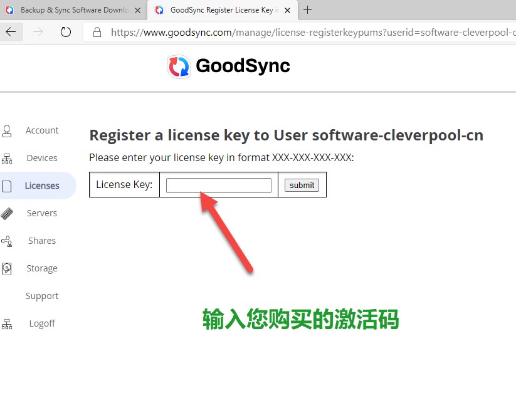Click the GoodSync wordmark in the header
The height and width of the screenshot is (420, 516).
pos(243,66)
